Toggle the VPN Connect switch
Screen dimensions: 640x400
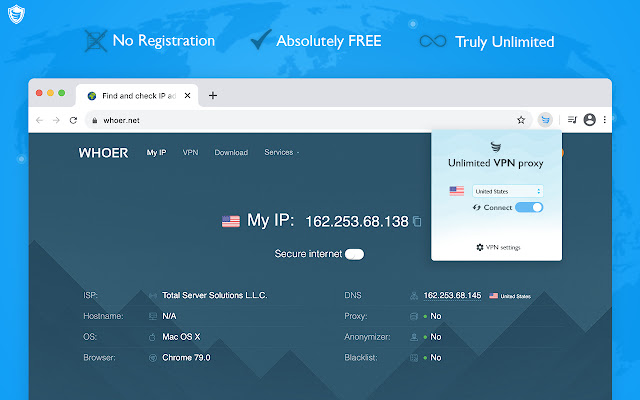click(x=529, y=207)
